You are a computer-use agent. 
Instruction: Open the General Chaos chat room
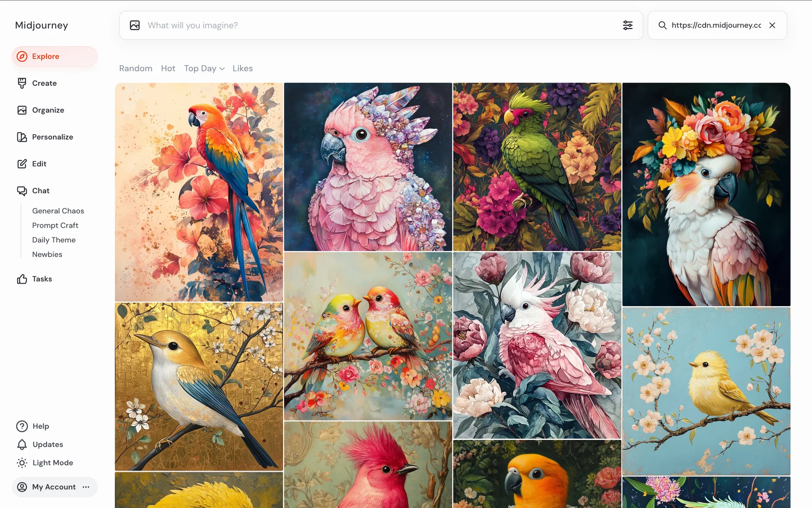pyautogui.click(x=58, y=211)
